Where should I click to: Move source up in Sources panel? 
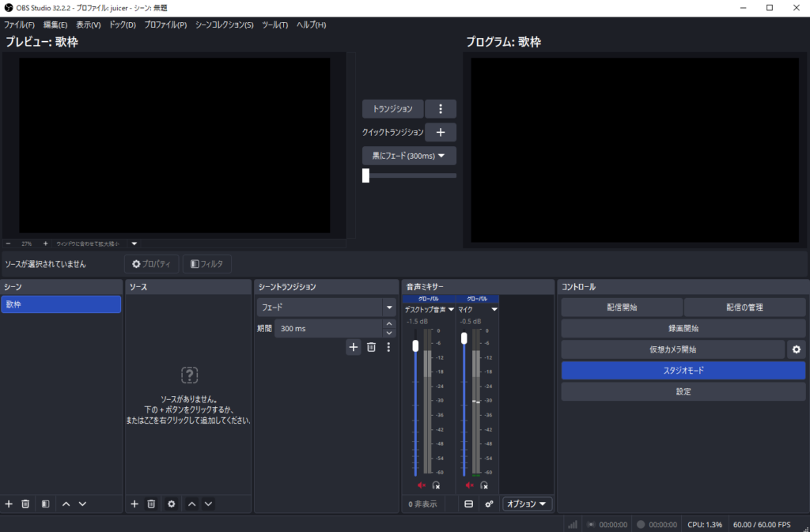(x=191, y=504)
